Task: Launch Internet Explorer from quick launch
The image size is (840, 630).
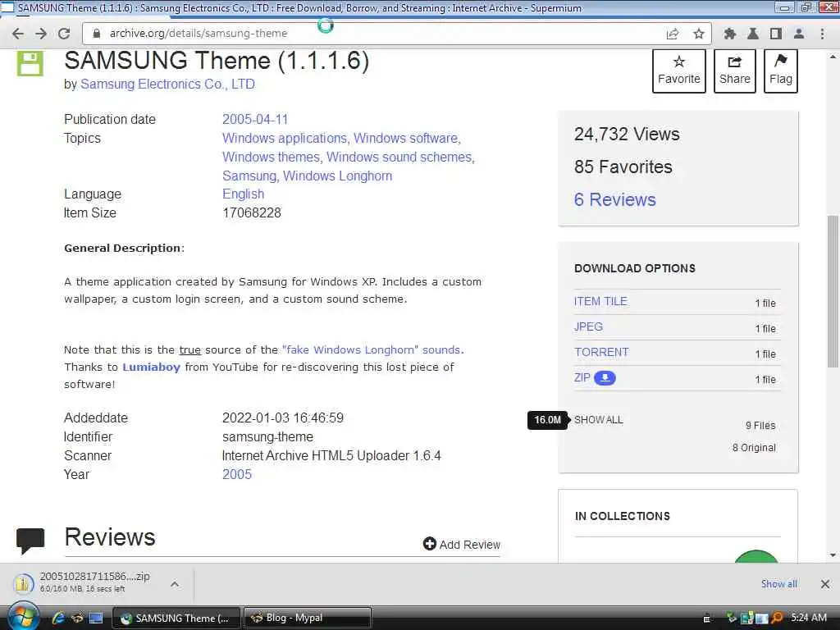Action: point(58,619)
